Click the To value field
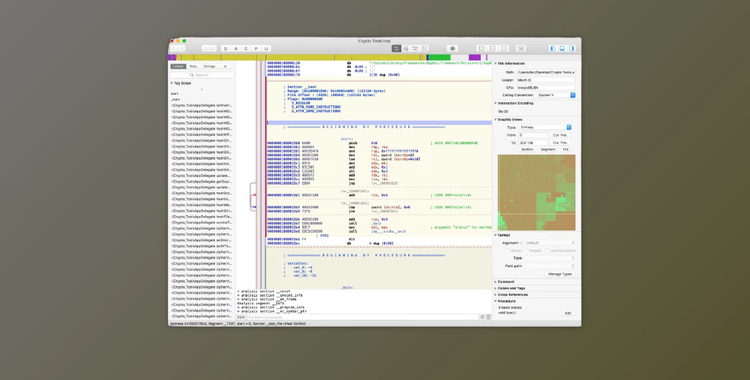Viewport: 750px width, 380px height. (533, 143)
